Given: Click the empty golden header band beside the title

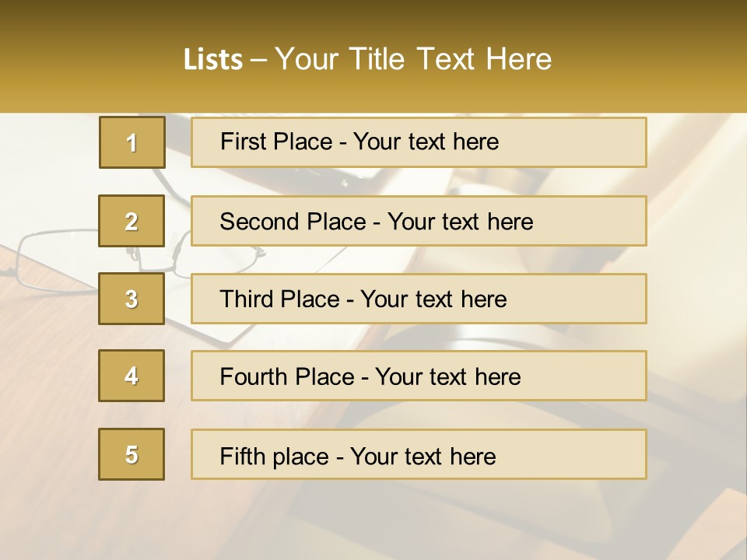Looking at the screenshot, I should pyautogui.click(x=648, y=57).
